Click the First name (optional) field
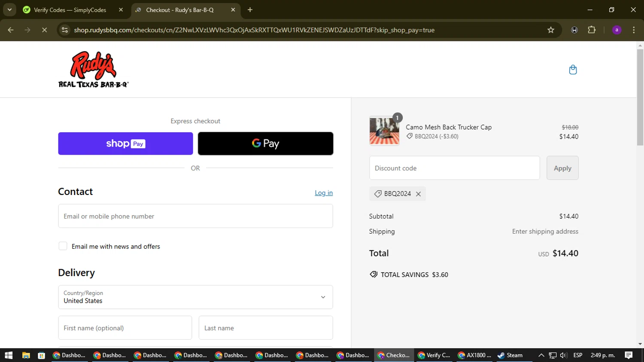The height and width of the screenshot is (362, 644). tap(125, 328)
